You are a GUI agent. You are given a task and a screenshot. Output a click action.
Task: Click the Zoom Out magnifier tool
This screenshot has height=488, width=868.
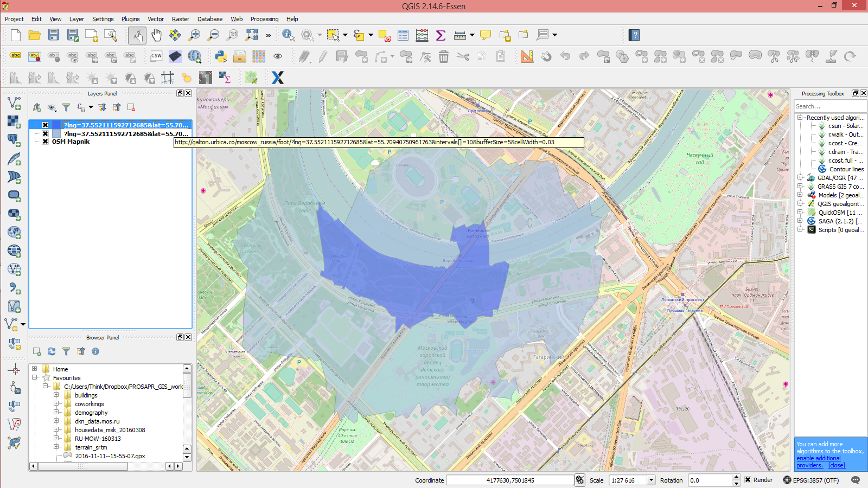(x=213, y=35)
